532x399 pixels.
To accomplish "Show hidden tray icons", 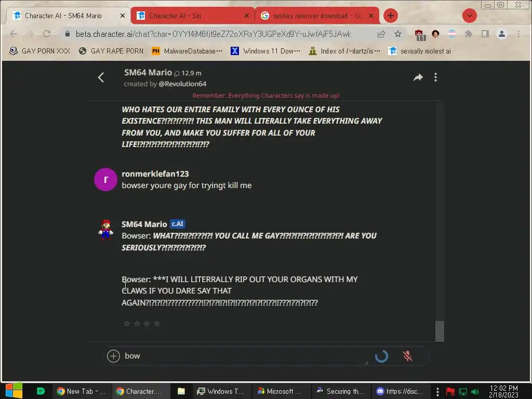I will click(x=437, y=392).
